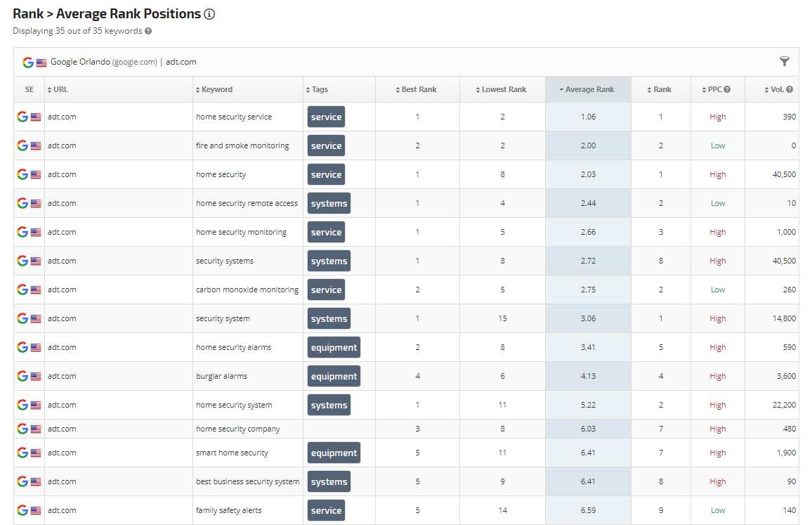This screenshot has width=812, height=525.
Task: Sort table by URL column
Action: coord(60,89)
